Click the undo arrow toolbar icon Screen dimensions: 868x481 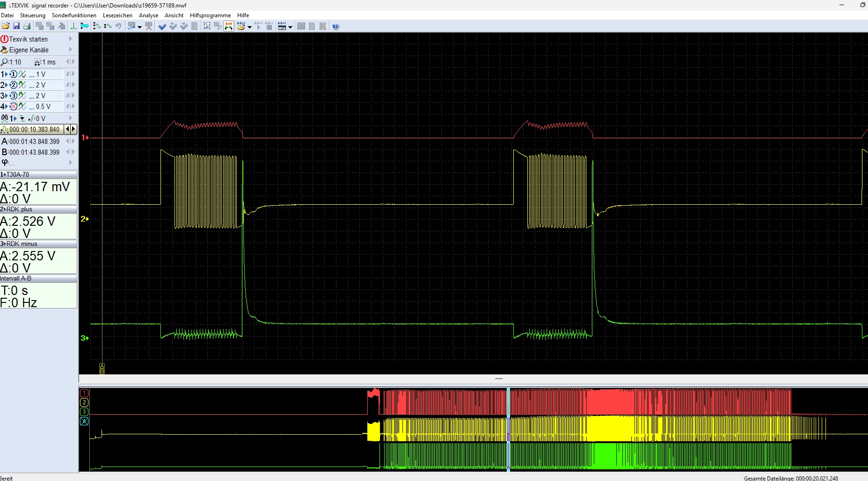coord(118,26)
